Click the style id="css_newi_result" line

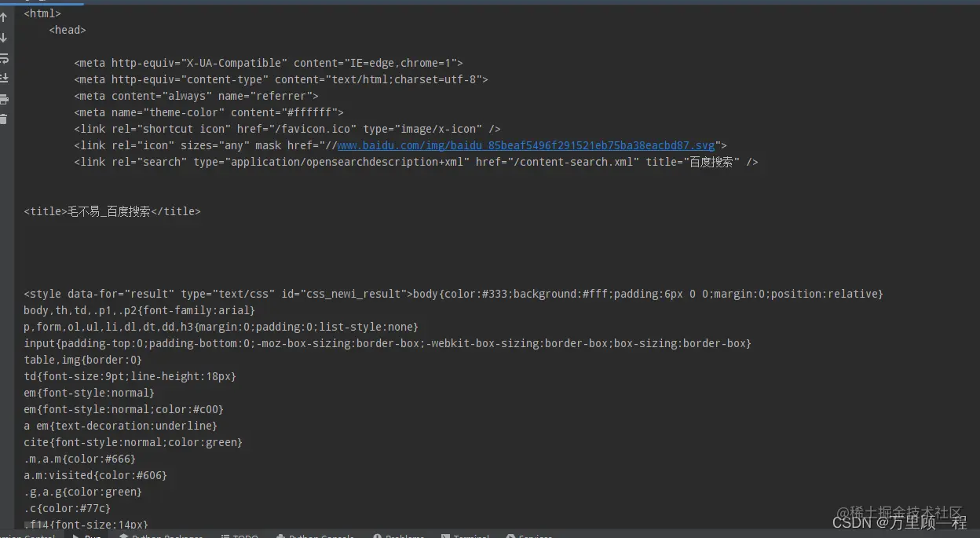click(454, 294)
